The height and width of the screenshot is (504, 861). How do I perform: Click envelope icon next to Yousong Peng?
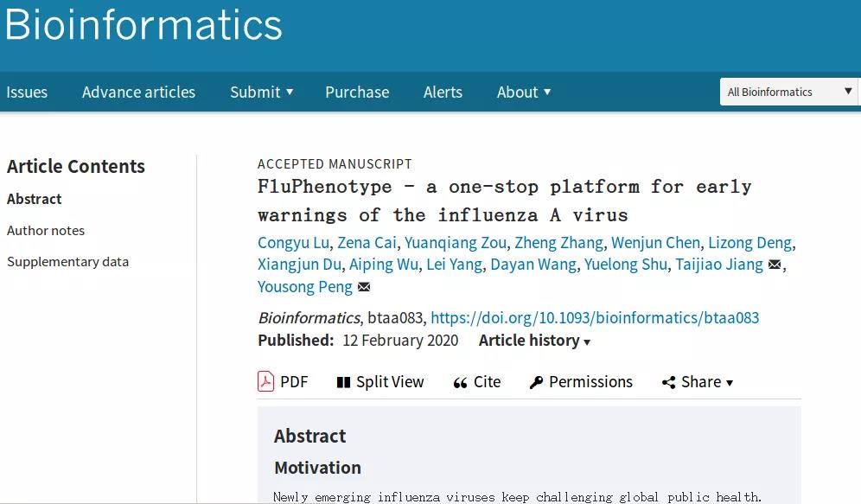364,287
